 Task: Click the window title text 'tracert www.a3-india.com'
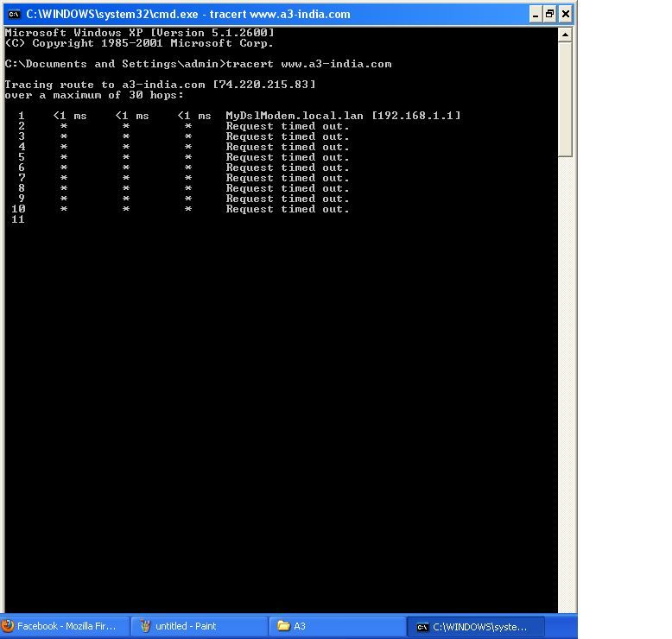[280, 15]
